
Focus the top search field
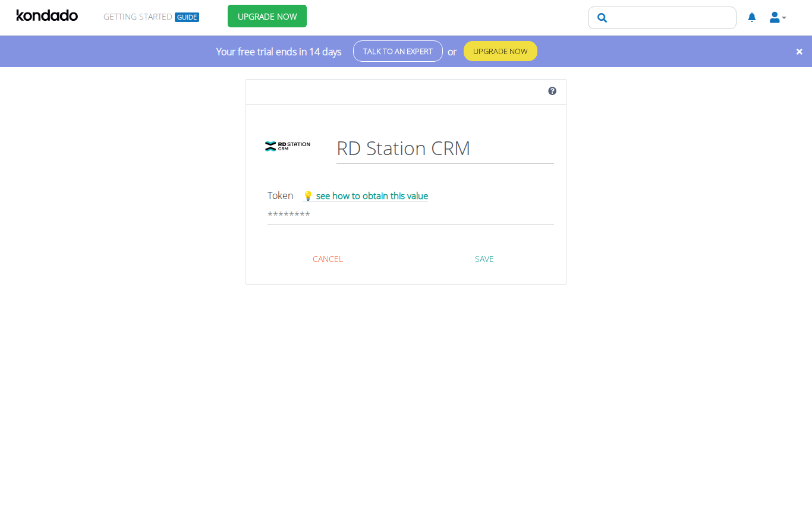662,18
